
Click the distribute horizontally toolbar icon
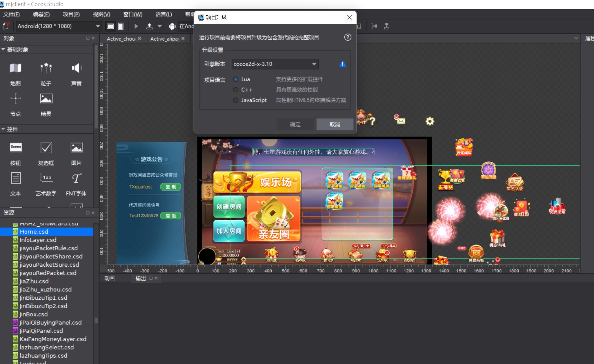tap(374, 26)
